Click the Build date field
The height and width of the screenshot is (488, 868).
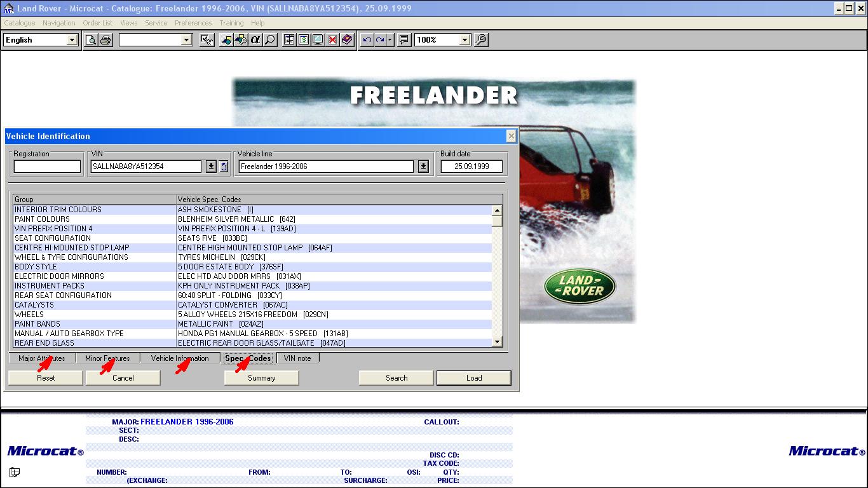(471, 166)
